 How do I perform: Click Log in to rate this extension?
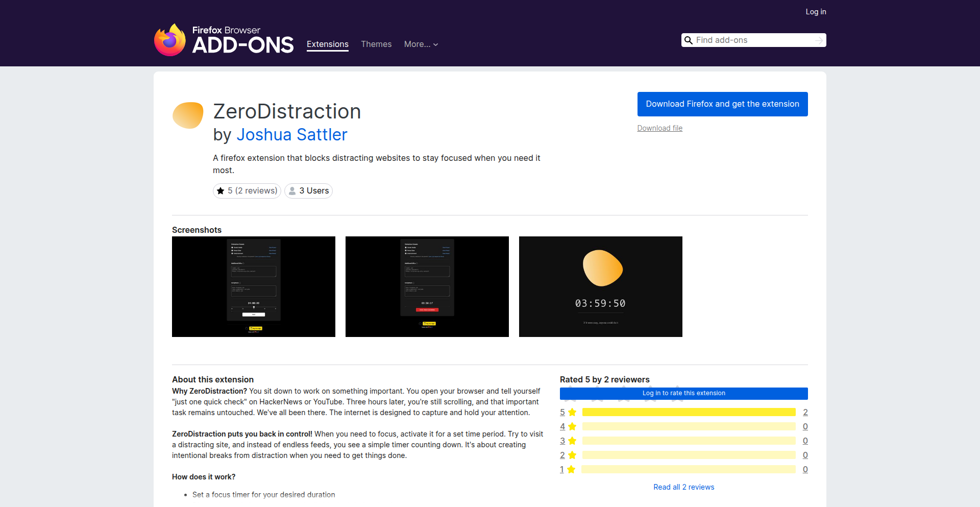tap(684, 393)
